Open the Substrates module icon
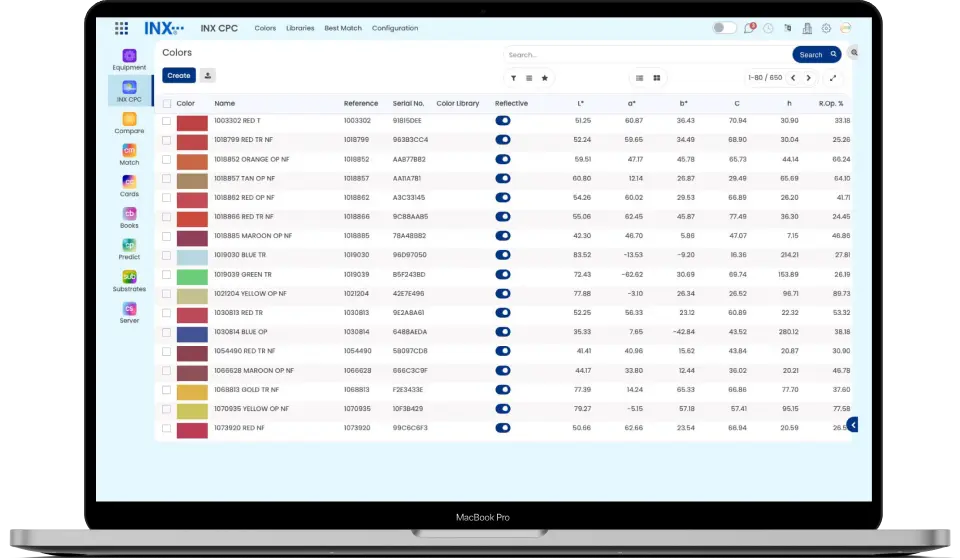The height and width of the screenshot is (560, 960). point(129,277)
